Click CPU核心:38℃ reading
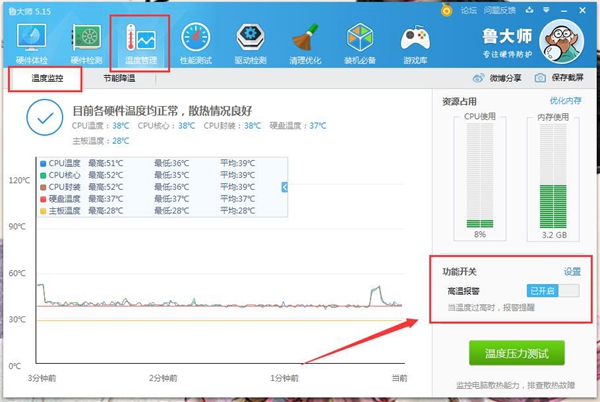 click(166, 126)
